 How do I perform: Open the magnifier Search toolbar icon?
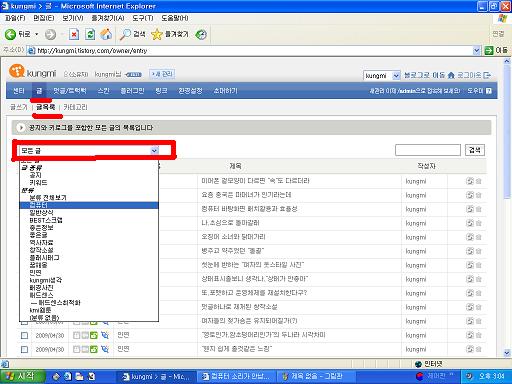[125, 34]
